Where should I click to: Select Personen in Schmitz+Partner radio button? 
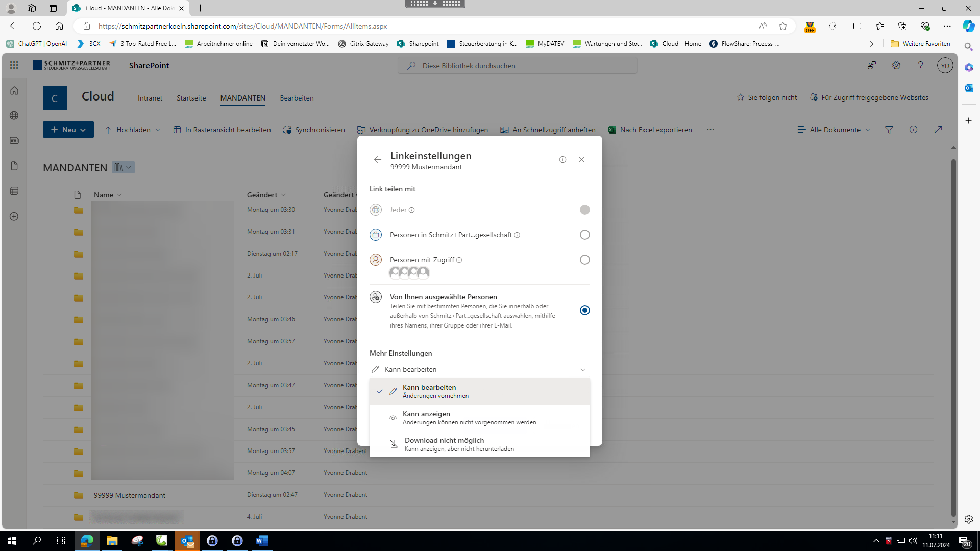[x=585, y=235]
